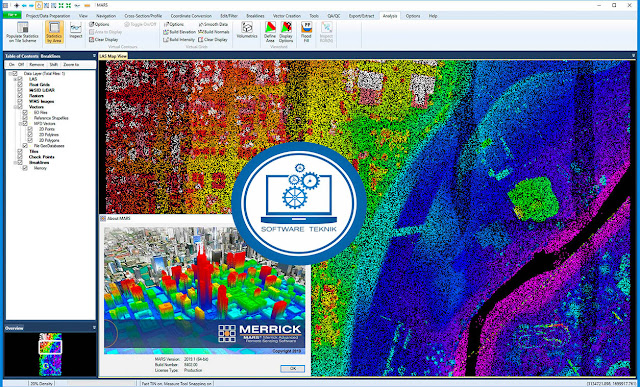Image resolution: width=640 pixels, height=387 pixels.
Task: Click the Overview map thumbnail
Action: click(x=50, y=354)
